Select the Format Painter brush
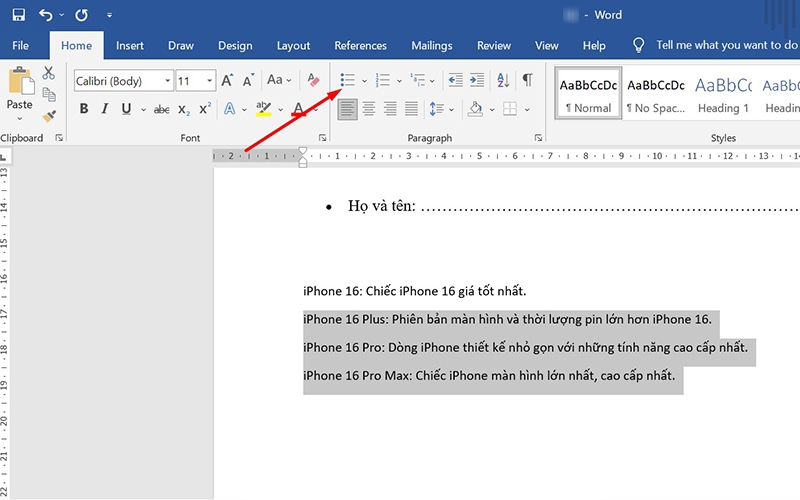Image resolution: width=800 pixels, height=500 pixels. coord(49,116)
